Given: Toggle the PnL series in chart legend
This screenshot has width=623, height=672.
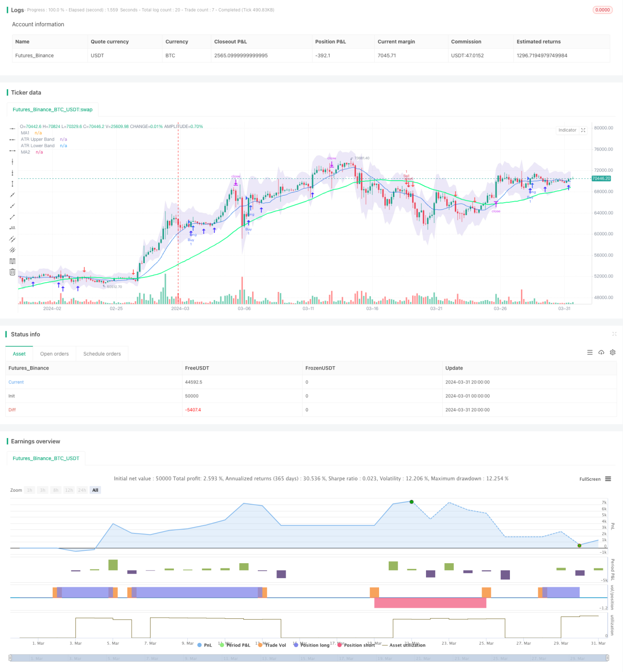Looking at the screenshot, I should pos(205,645).
